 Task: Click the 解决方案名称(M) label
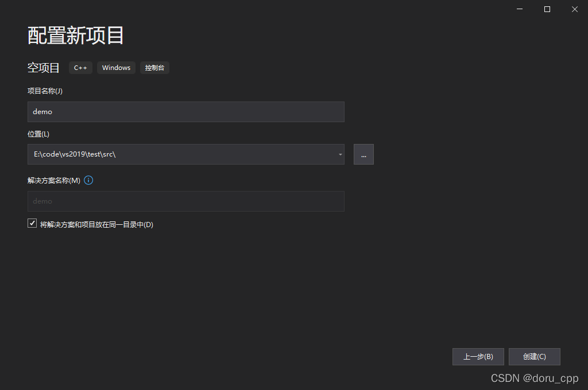pyautogui.click(x=53, y=181)
